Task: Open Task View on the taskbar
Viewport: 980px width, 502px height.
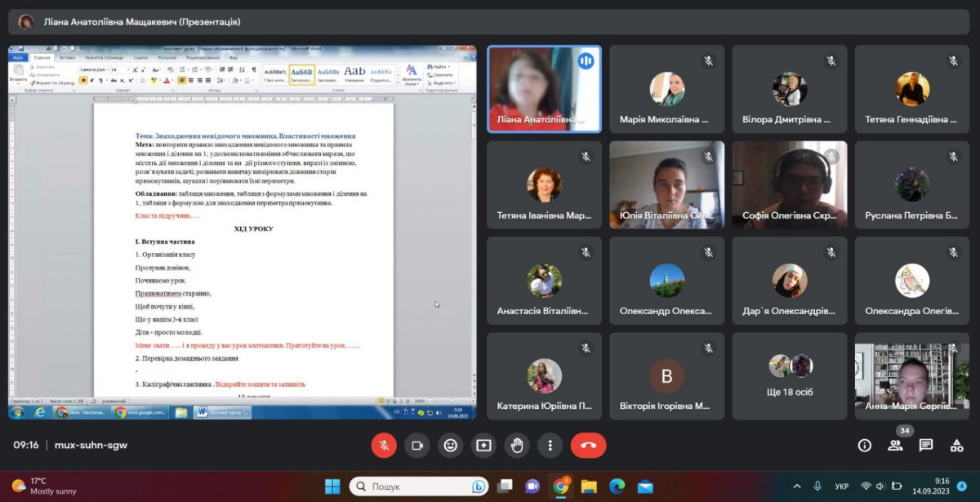Action: 505,486
